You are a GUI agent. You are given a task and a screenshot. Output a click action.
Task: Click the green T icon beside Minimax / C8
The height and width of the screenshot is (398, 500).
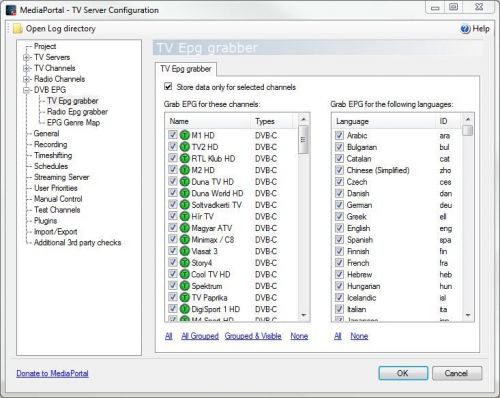pos(185,240)
